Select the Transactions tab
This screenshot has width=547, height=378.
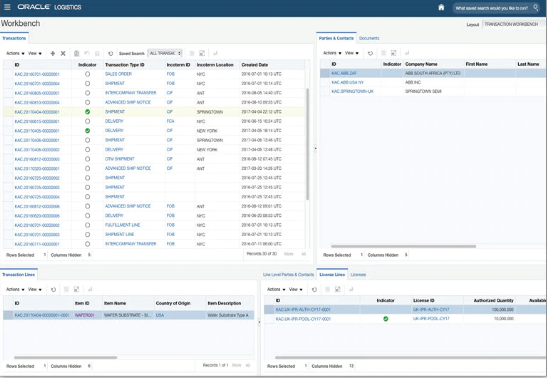coord(14,38)
